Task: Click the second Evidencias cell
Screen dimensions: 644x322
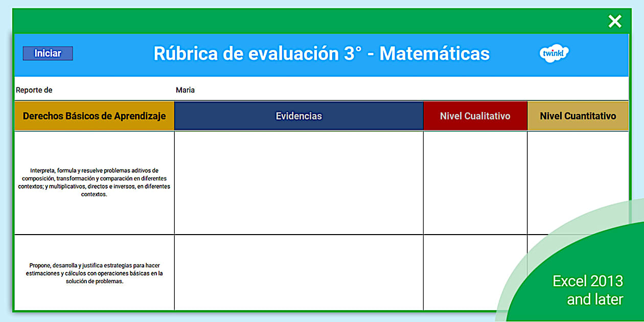Action: pyautogui.click(x=299, y=272)
